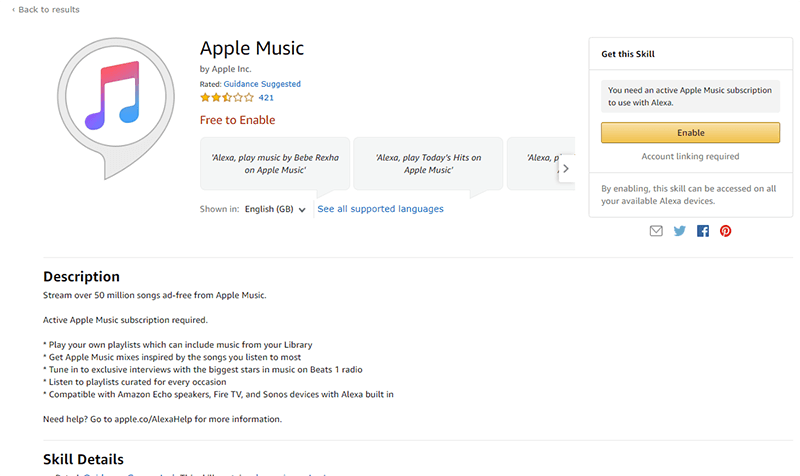The height and width of the screenshot is (476, 800).
Task: Select the Bebe Rexha example phrase bubble
Action: pos(275,164)
